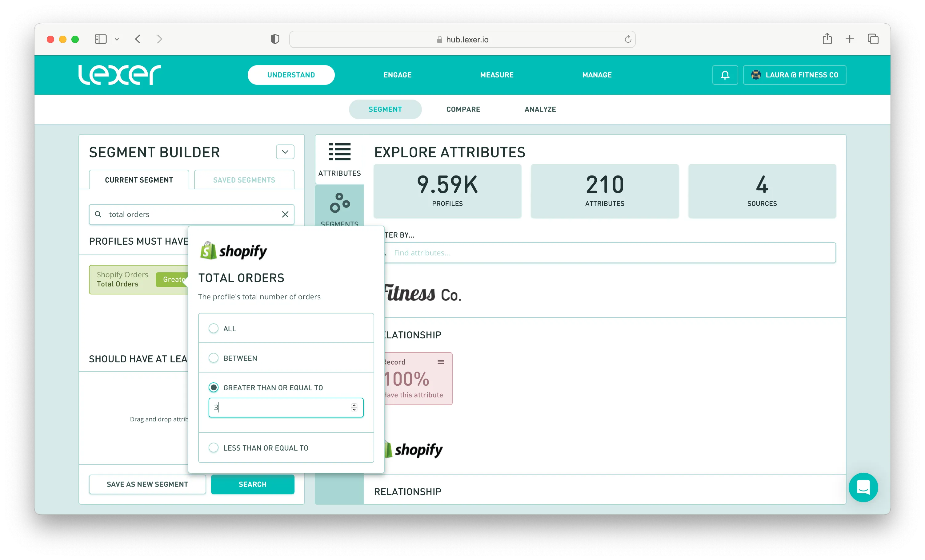Open the notifications bell
The image size is (925, 560).
(x=725, y=75)
